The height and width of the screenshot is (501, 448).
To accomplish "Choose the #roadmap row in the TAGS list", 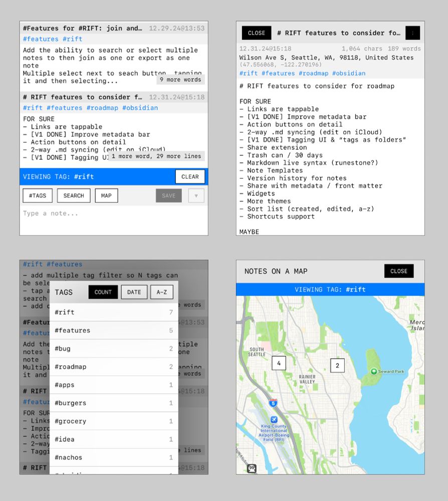I will click(x=114, y=367).
